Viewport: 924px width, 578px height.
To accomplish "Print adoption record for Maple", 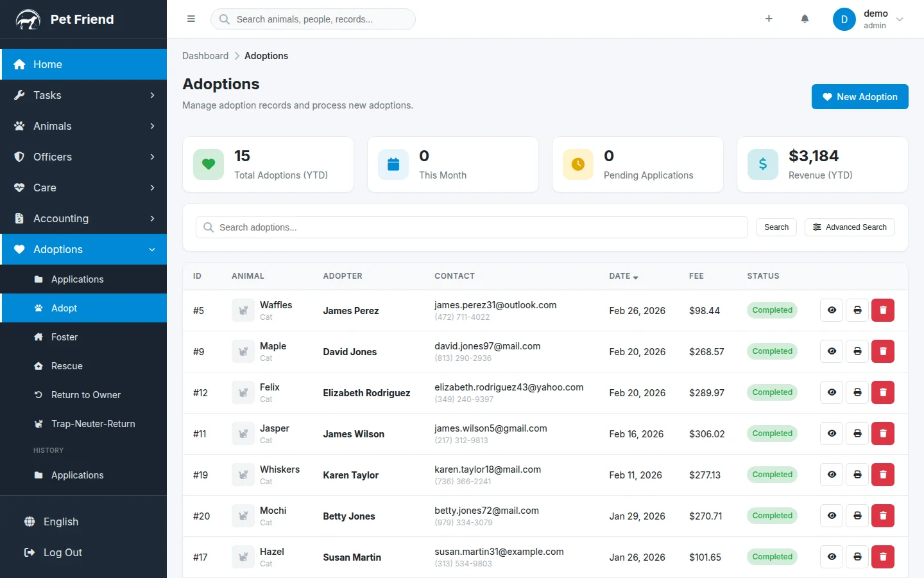I will (857, 351).
